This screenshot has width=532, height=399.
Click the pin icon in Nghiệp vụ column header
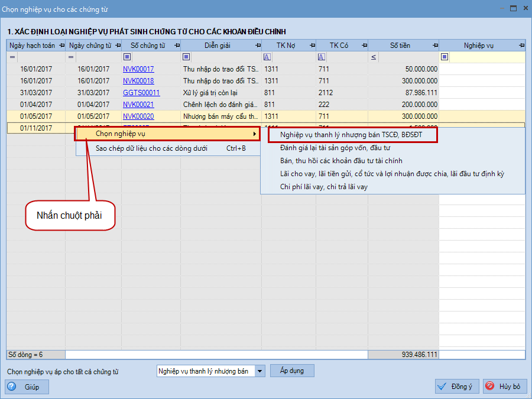coord(521,46)
